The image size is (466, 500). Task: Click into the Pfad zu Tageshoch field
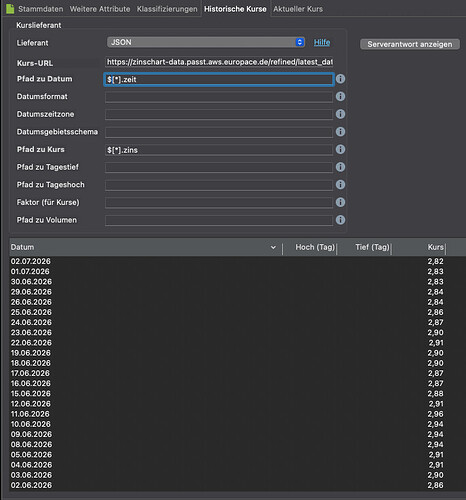point(219,185)
